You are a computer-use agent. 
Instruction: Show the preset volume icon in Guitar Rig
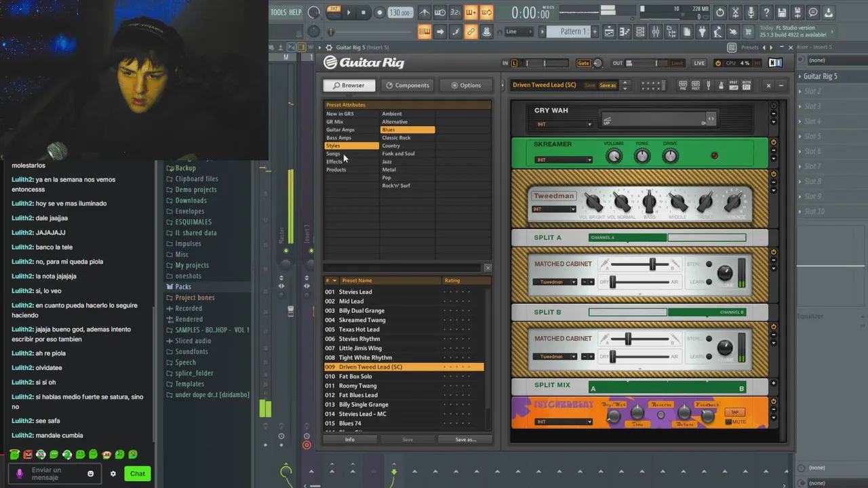tap(734, 85)
